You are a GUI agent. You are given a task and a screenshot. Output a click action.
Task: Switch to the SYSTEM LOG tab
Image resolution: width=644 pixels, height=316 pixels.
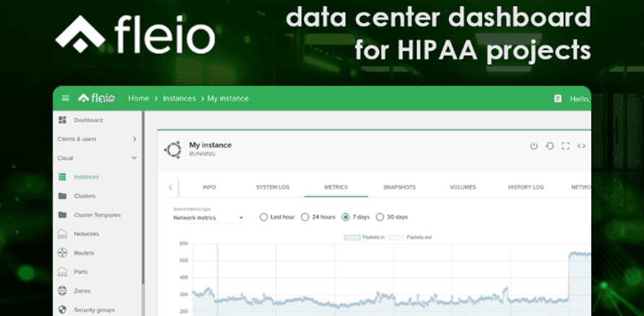pyautogui.click(x=273, y=187)
